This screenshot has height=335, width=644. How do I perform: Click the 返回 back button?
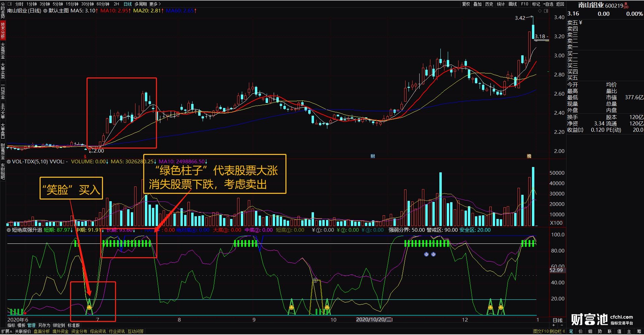(560, 4)
